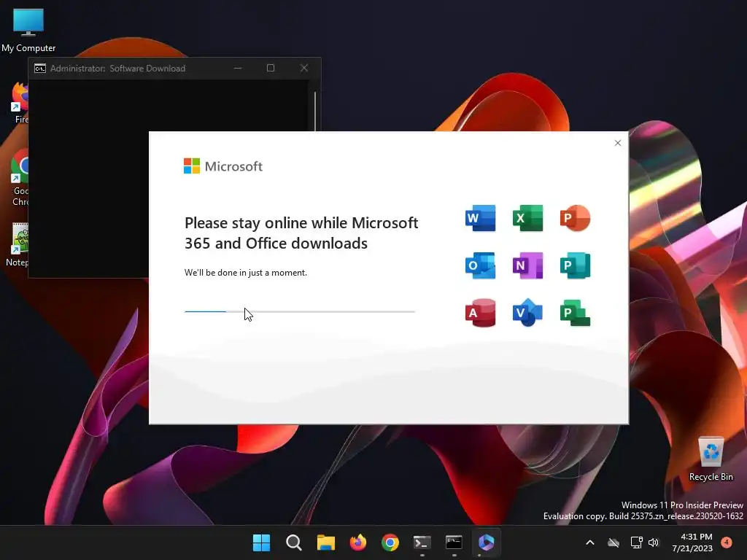Open the volume tray icon
Screen dimensions: 747x560
(654, 542)
